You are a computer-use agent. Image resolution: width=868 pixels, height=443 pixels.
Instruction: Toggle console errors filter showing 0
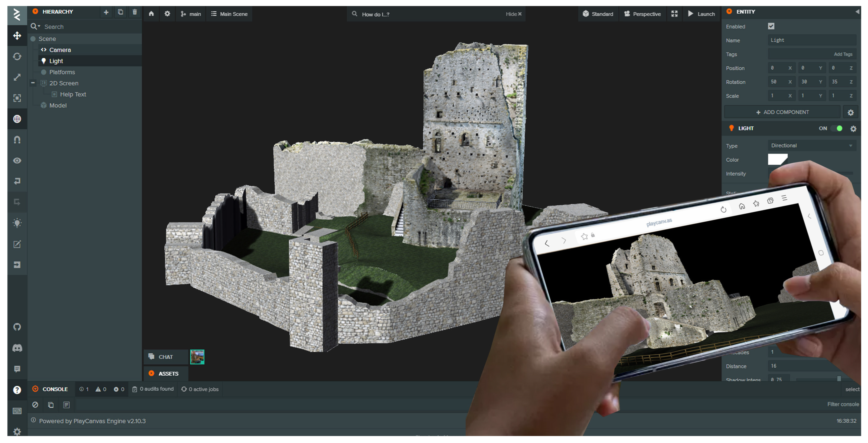pyautogui.click(x=119, y=389)
